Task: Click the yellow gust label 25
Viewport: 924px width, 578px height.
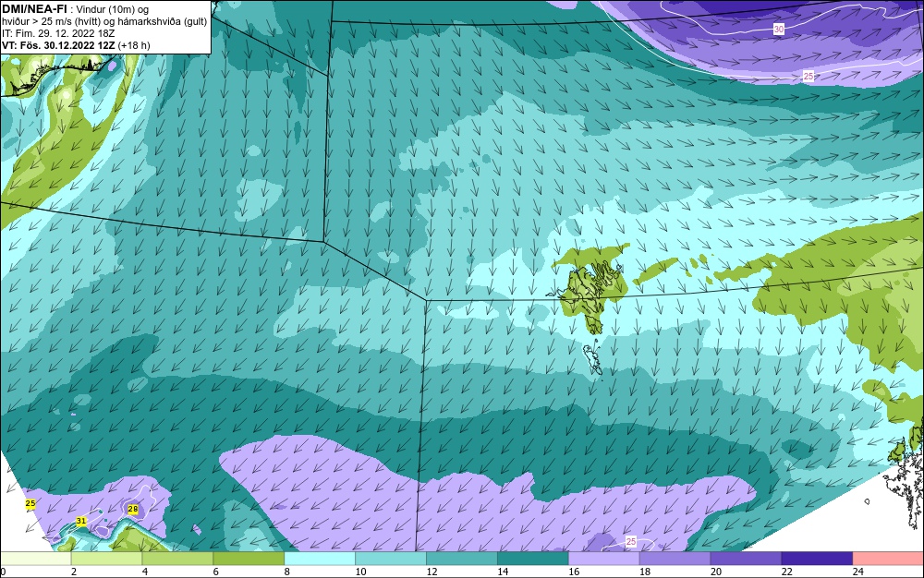Action: pyautogui.click(x=30, y=503)
